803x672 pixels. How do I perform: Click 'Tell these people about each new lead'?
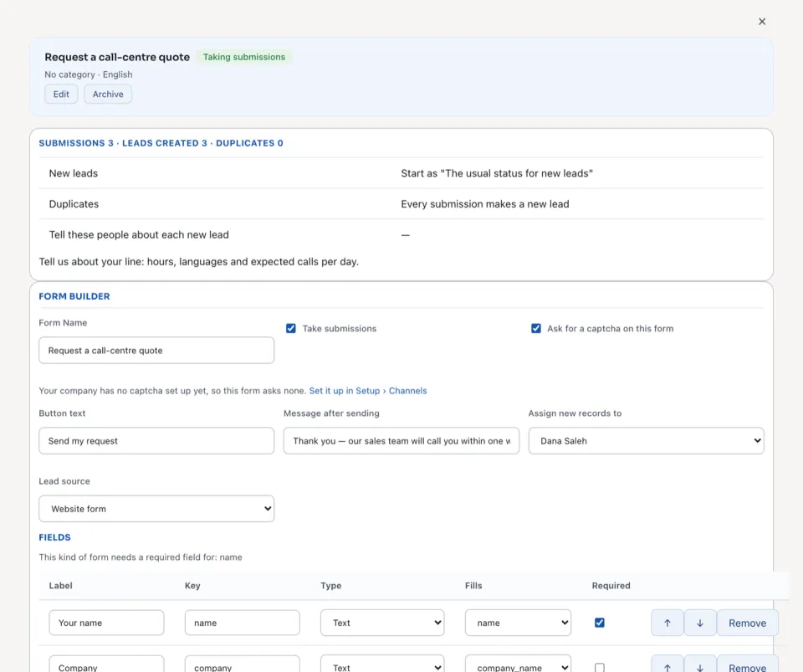[139, 234]
